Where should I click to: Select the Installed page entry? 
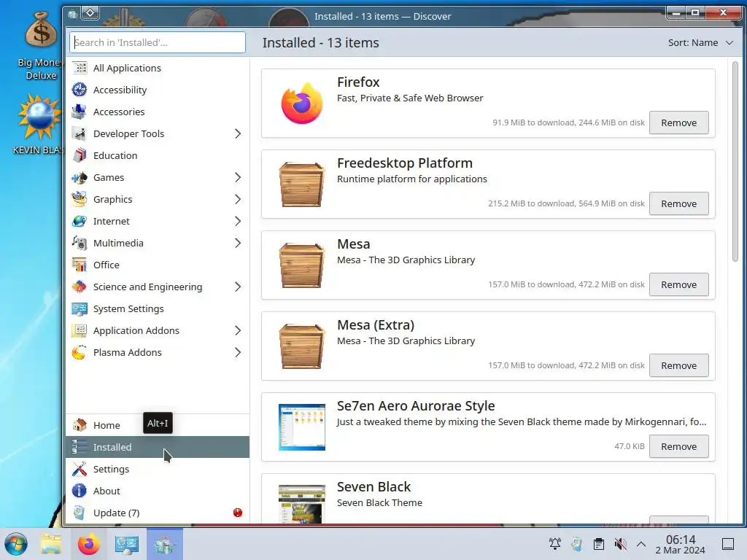[158, 447]
